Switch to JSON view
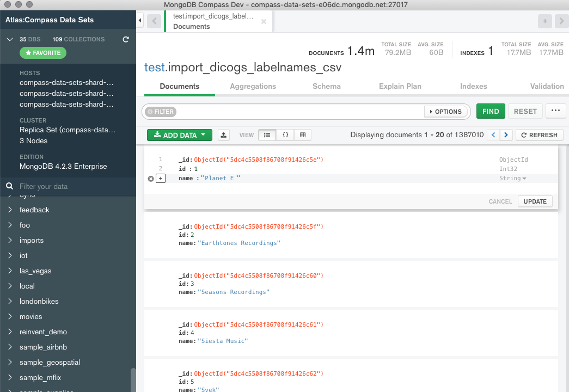The height and width of the screenshot is (392, 569). [285, 135]
